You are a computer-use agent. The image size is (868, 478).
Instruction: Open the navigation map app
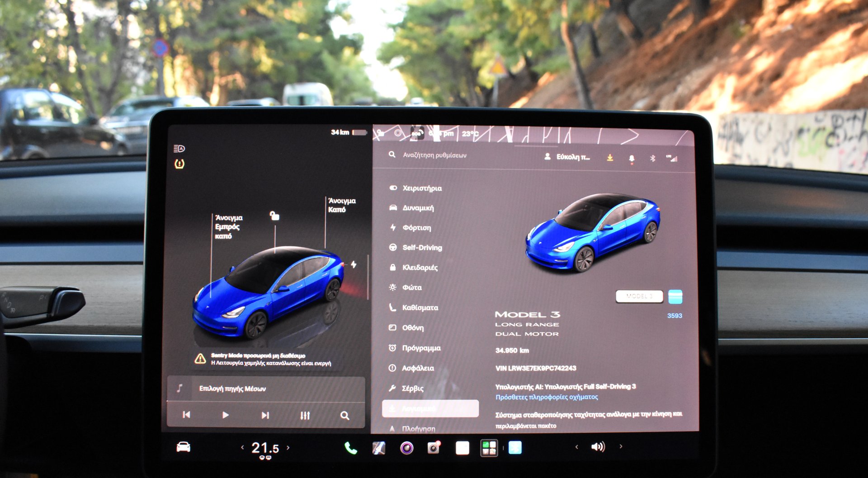tap(379, 448)
